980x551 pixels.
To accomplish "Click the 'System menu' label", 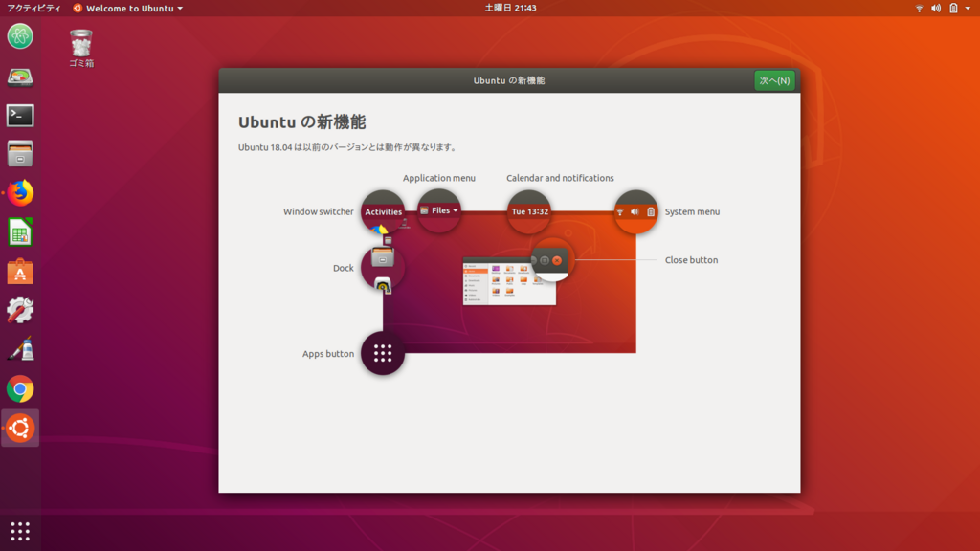I will click(x=692, y=211).
